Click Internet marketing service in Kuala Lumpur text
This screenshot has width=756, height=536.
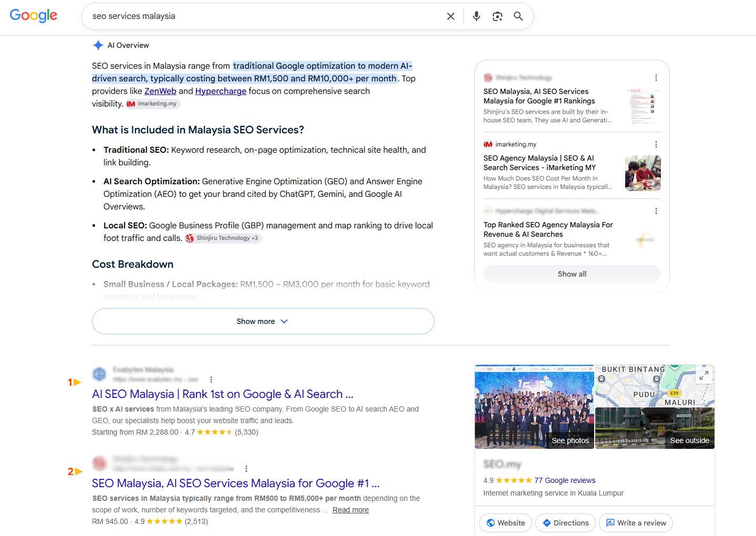(x=553, y=493)
